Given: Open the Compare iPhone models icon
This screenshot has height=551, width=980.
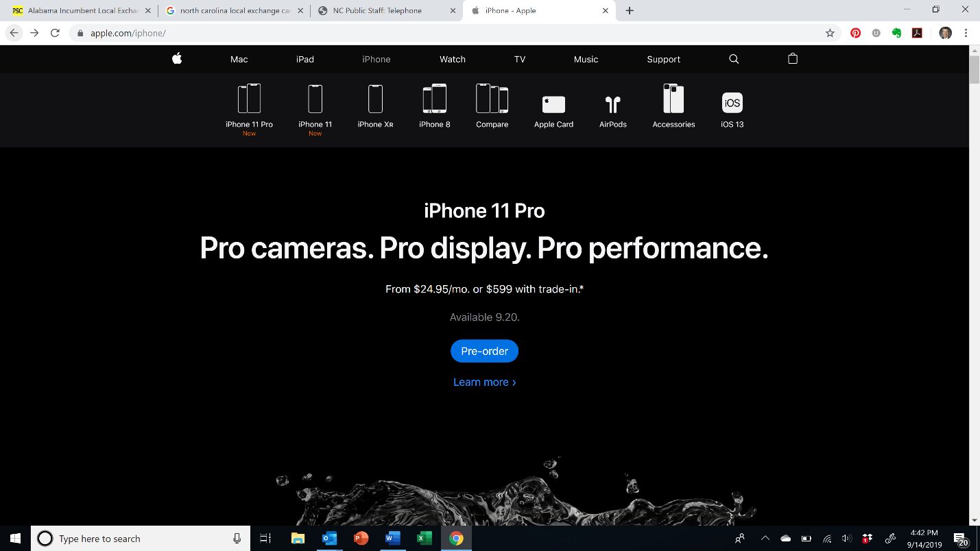Looking at the screenshot, I should click(492, 99).
